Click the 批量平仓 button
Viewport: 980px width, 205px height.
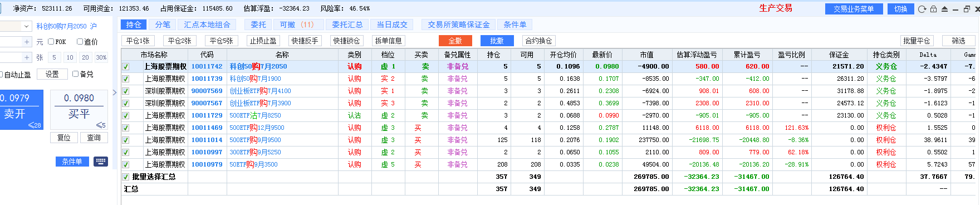(917, 41)
